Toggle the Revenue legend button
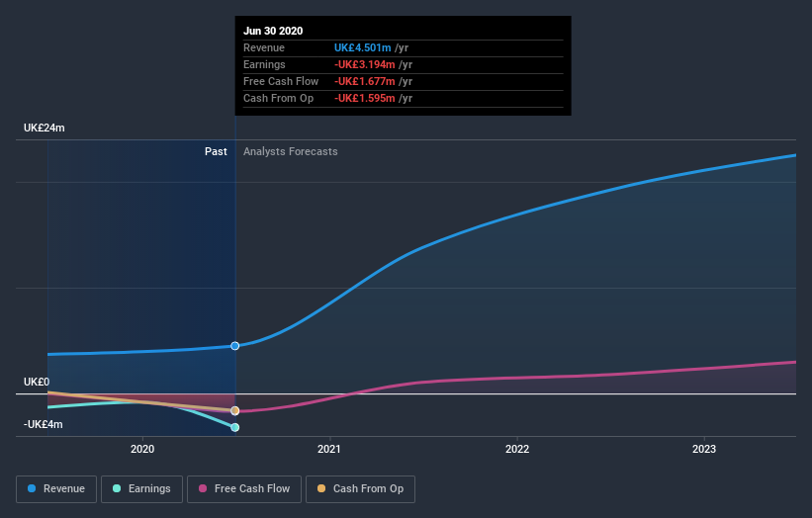Image resolution: width=812 pixels, height=518 pixels. (x=56, y=489)
